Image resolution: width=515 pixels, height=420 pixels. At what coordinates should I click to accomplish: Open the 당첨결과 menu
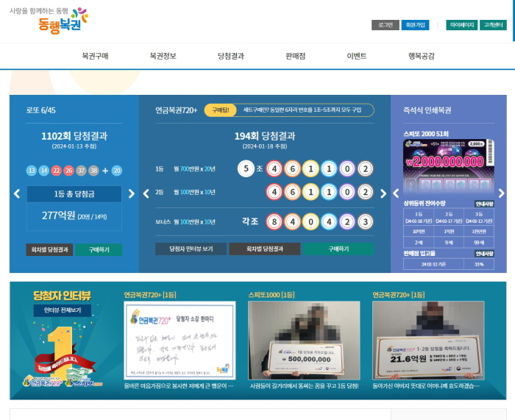click(x=231, y=56)
